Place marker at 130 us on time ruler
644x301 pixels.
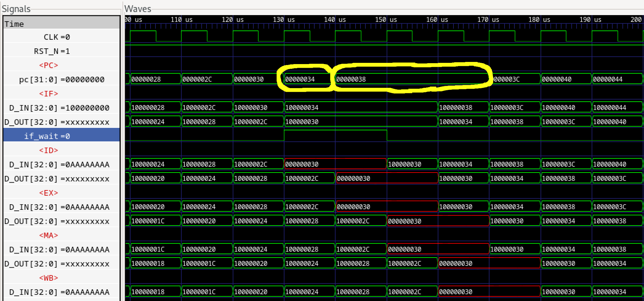pos(284,20)
